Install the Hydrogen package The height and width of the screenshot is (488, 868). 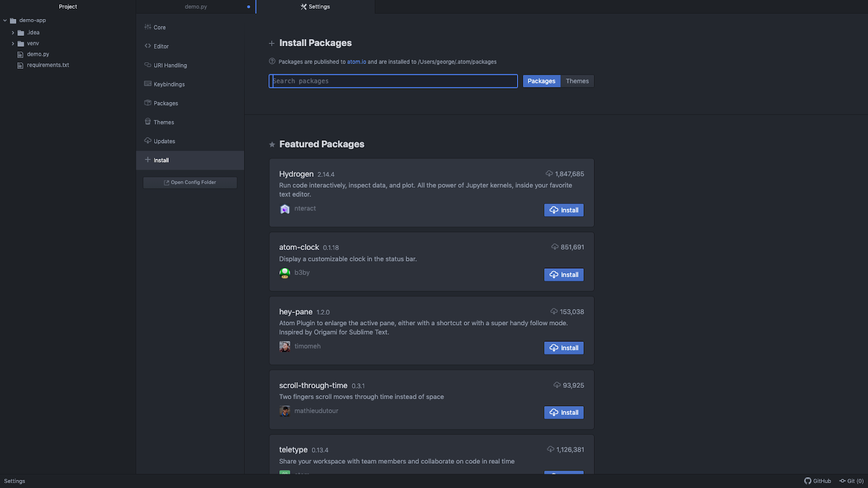tap(564, 210)
